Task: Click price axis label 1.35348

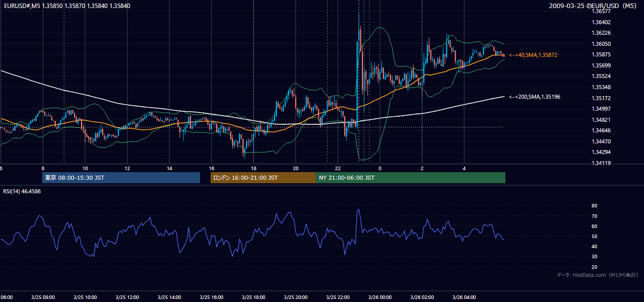Action: point(602,87)
